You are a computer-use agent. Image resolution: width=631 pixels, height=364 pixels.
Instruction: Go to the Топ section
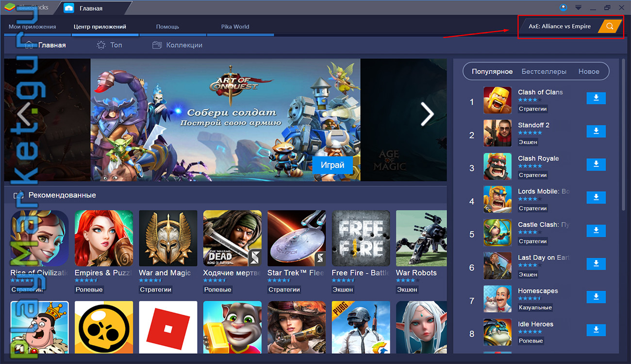click(109, 45)
